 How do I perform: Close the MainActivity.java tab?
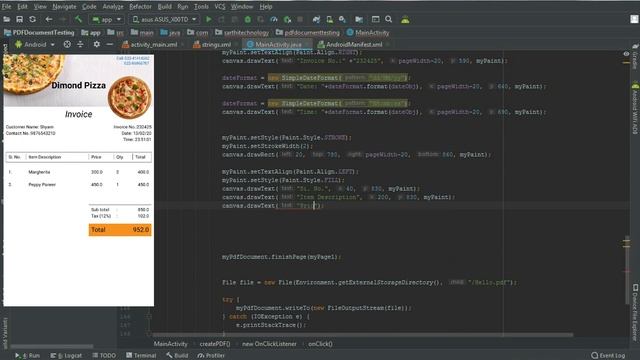pyautogui.click(x=308, y=44)
